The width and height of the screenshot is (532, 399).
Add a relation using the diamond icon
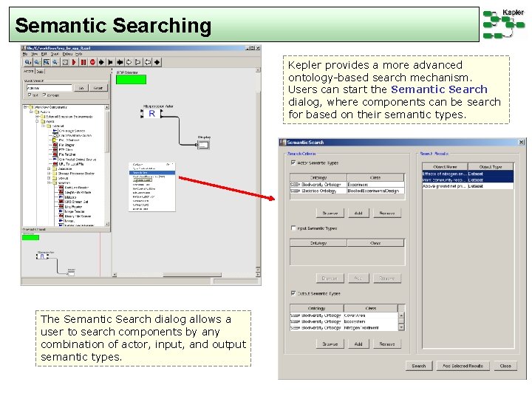(x=157, y=62)
